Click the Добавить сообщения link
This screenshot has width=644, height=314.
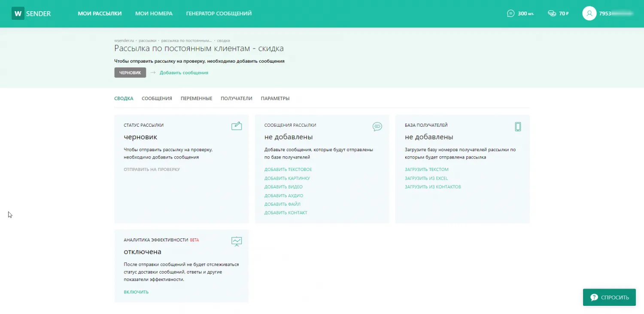184,73
